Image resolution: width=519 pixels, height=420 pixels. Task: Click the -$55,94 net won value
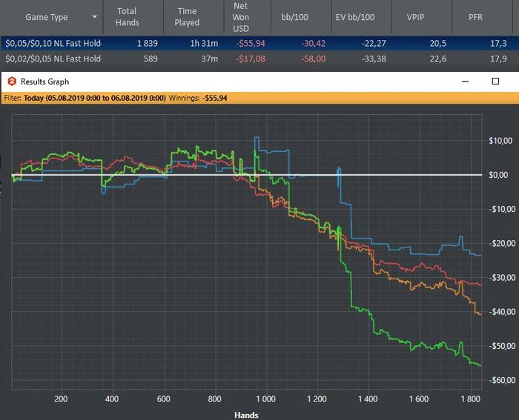[x=251, y=43]
